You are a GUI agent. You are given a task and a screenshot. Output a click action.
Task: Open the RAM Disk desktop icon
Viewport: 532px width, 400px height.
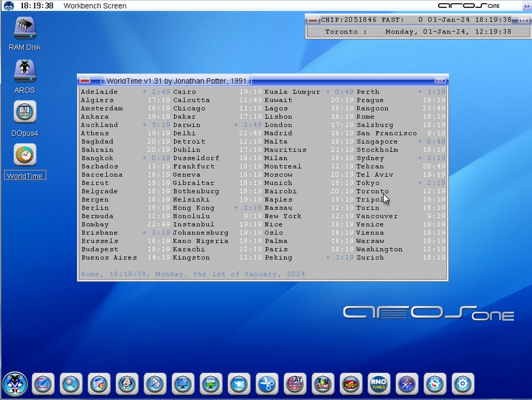pos(25,29)
